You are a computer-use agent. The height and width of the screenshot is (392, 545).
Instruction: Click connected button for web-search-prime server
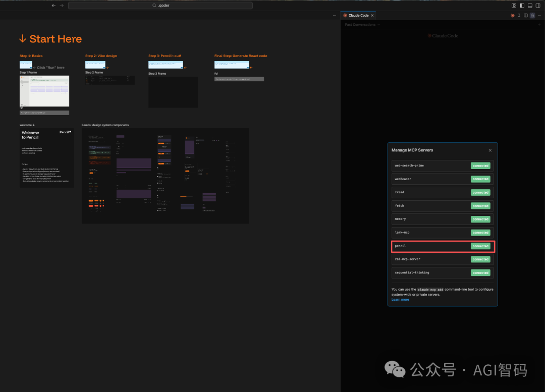click(480, 165)
